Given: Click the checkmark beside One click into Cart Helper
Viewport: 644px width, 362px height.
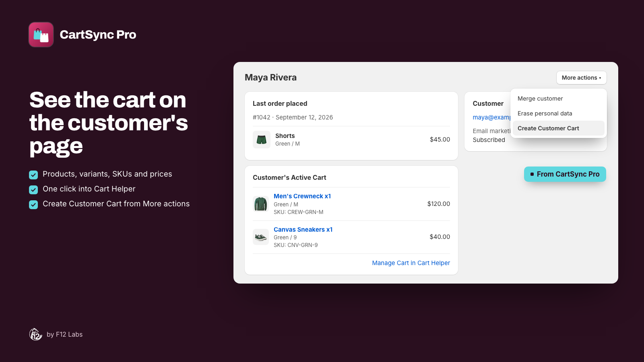Looking at the screenshot, I should pyautogui.click(x=33, y=189).
